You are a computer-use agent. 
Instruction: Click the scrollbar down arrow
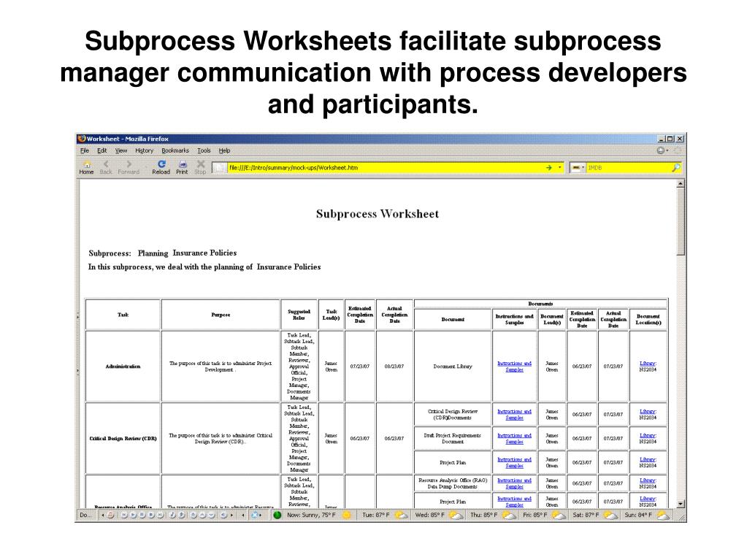681,503
